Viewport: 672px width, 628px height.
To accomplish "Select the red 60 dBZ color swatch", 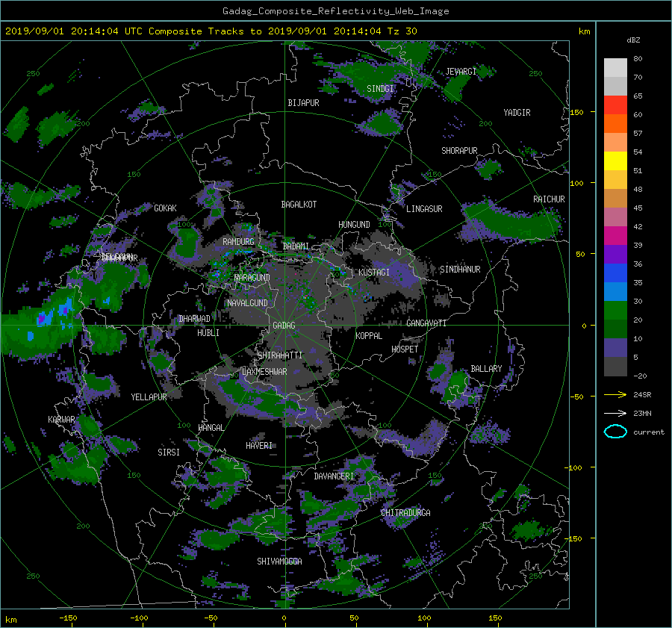I will click(615, 105).
